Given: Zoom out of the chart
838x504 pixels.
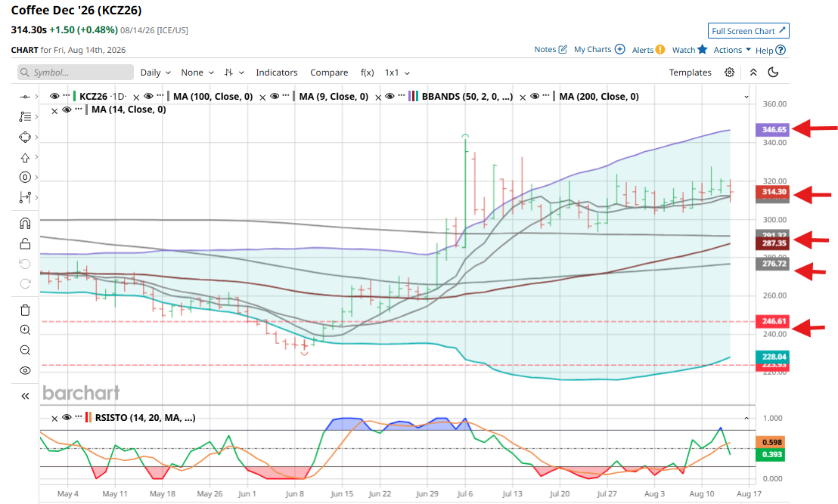Looking at the screenshot, I should [25, 351].
